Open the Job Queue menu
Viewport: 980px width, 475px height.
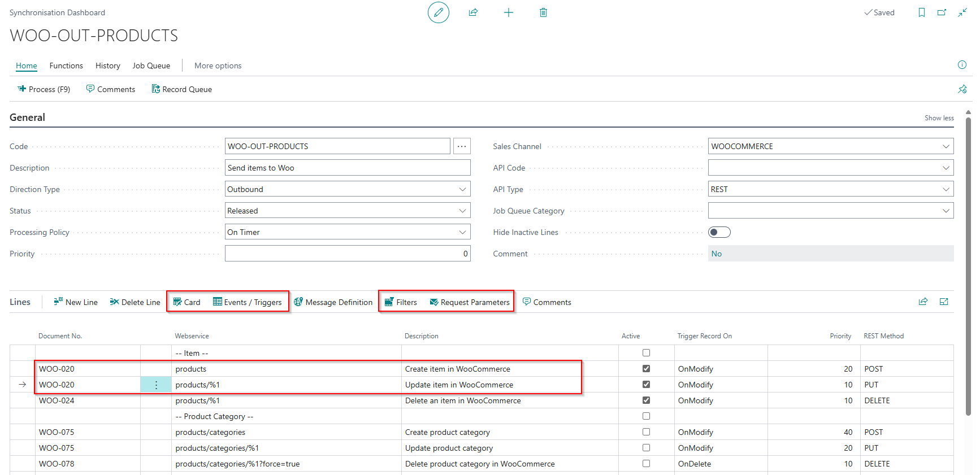[x=151, y=66]
